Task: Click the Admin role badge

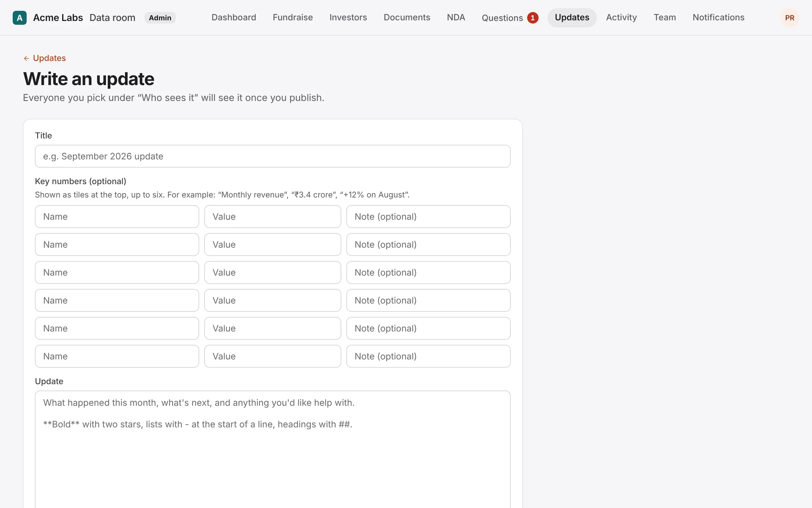Action: click(160, 18)
